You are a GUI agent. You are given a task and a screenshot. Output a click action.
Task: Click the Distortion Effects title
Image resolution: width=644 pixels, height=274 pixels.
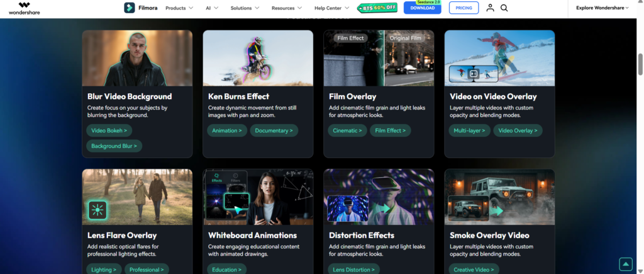pos(362,236)
